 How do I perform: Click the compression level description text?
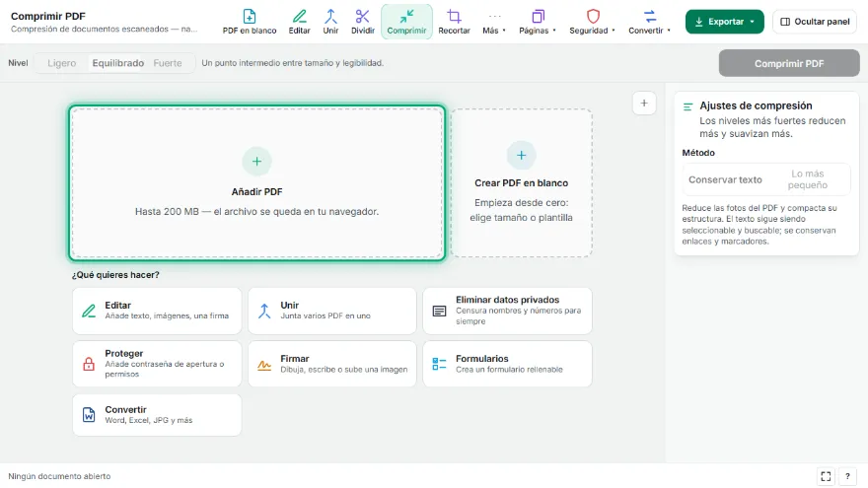(292, 63)
